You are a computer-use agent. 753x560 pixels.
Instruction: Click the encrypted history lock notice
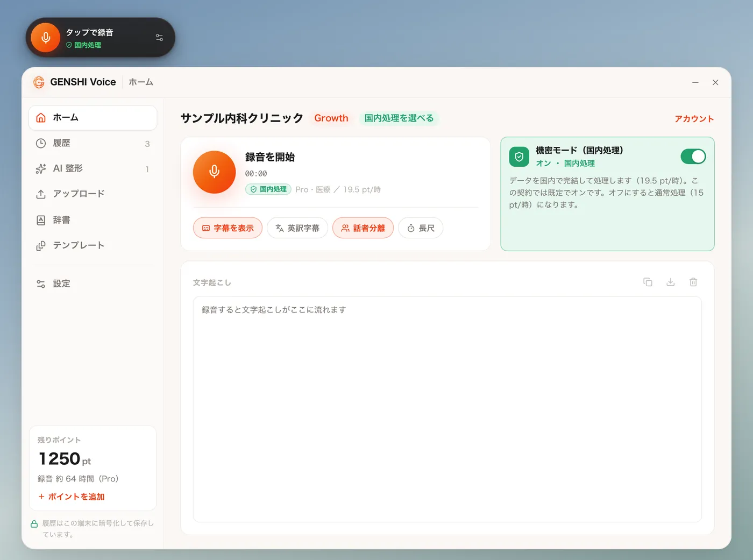pyautogui.click(x=93, y=529)
